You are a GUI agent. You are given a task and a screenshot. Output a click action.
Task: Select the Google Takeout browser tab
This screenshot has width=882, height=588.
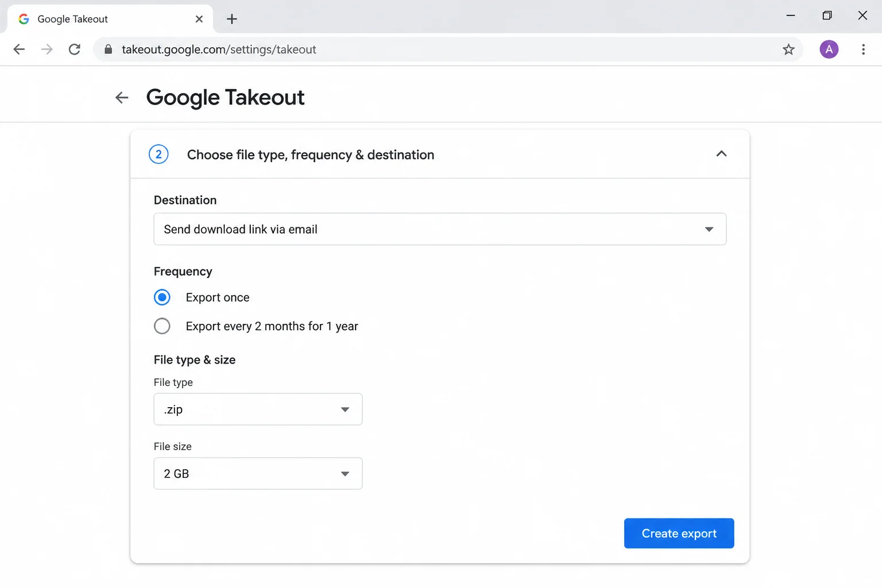[x=110, y=19]
